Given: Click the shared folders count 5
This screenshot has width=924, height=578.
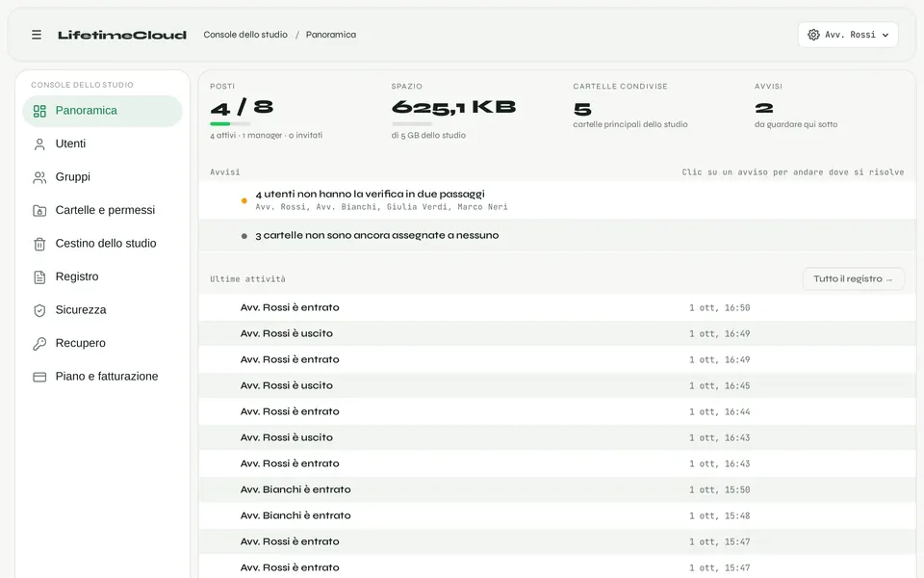Looking at the screenshot, I should point(582,109).
